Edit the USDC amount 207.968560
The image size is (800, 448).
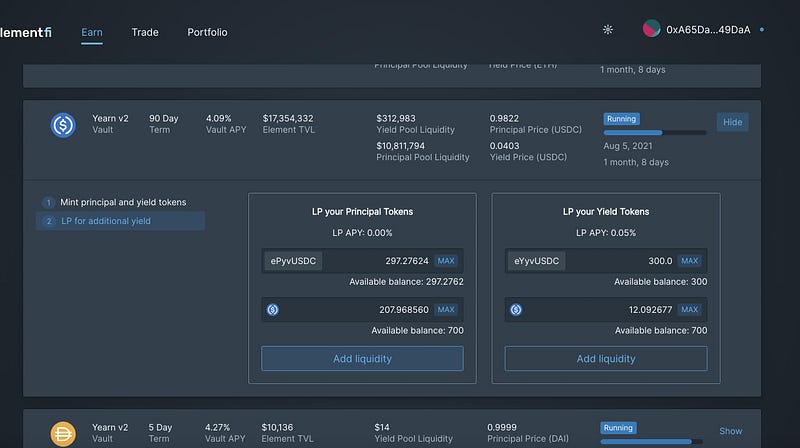pyautogui.click(x=404, y=310)
